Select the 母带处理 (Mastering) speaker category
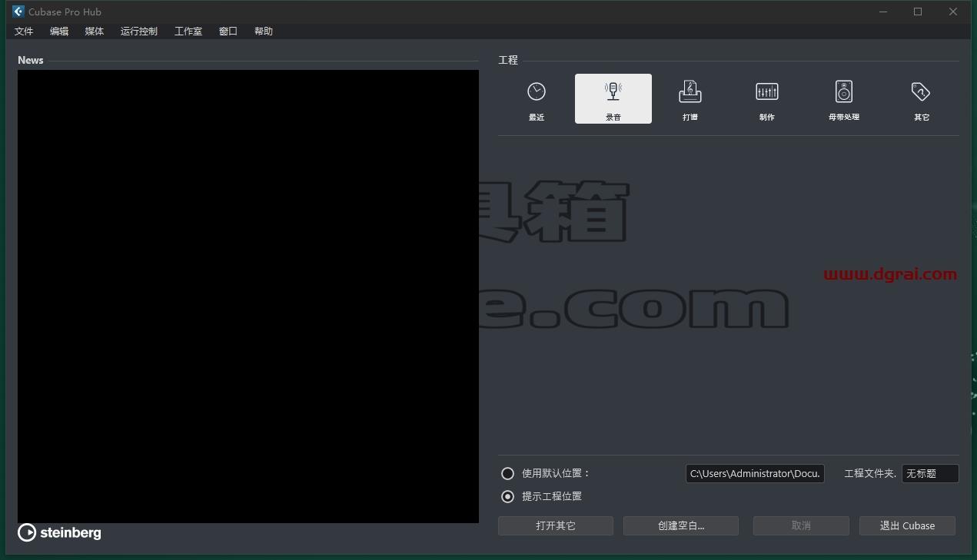The image size is (977, 560). (844, 99)
